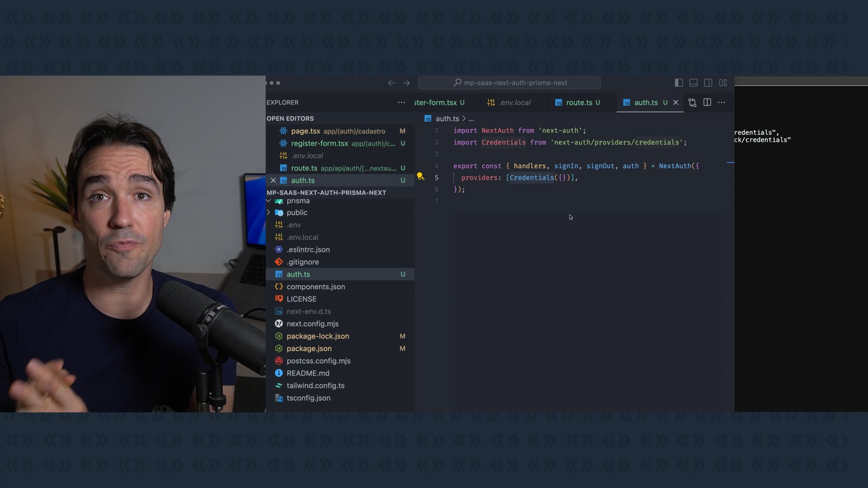Switch to the .env.local tab
Viewport: 868px width, 488px height.
point(514,103)
